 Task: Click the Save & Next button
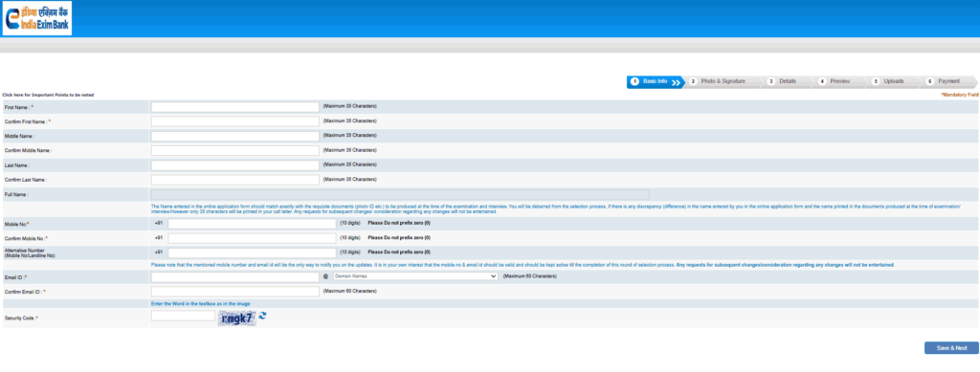point(951,348)
